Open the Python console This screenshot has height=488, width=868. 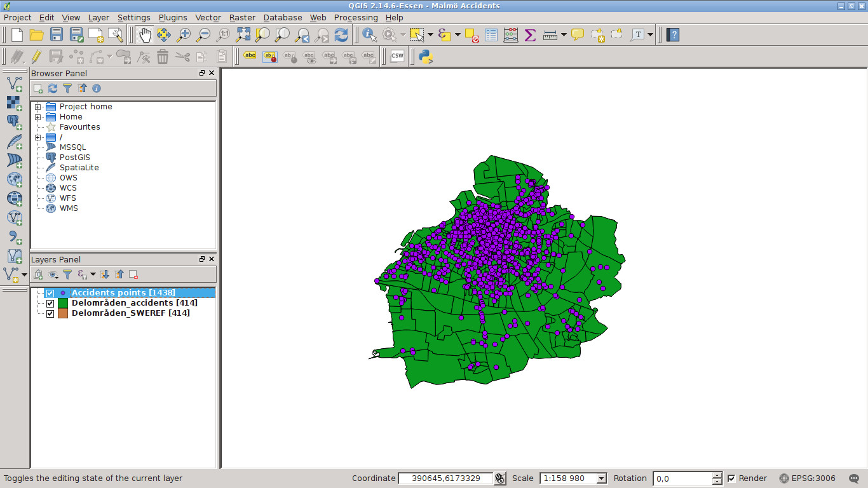(x=426, y=57)
